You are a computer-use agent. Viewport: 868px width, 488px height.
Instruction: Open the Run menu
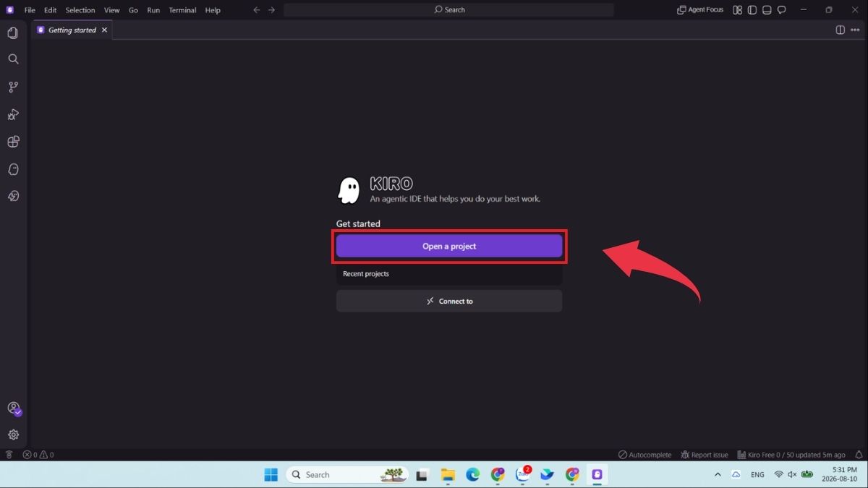(x=153, y=10)
